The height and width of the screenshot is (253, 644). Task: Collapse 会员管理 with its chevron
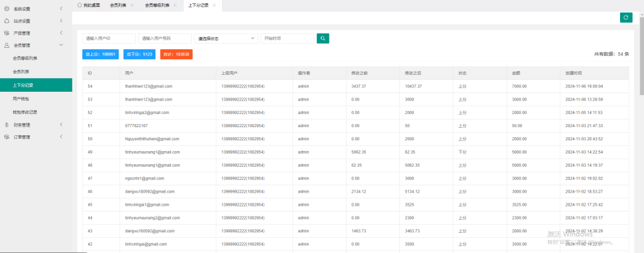61,45
